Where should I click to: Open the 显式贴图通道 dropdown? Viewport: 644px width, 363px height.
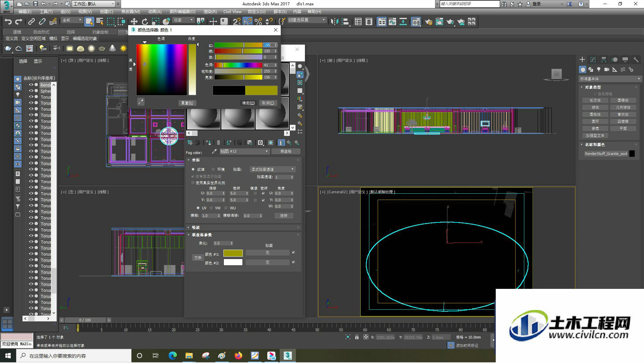point(272,170)
